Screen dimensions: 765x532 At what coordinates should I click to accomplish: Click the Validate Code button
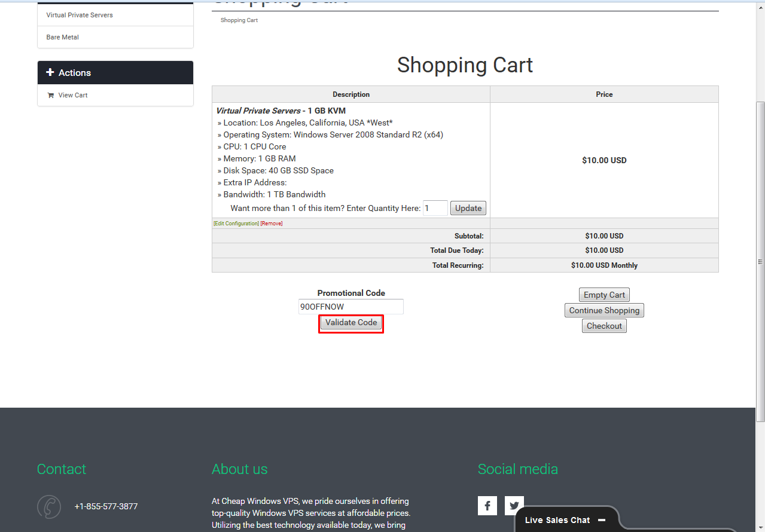(x=351, y=323)
